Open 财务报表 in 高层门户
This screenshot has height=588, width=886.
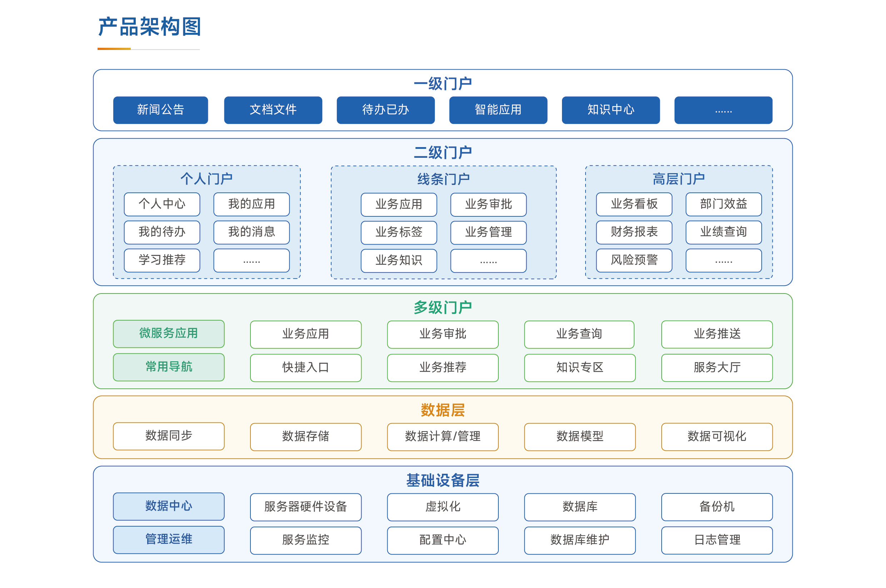point(634,232)
